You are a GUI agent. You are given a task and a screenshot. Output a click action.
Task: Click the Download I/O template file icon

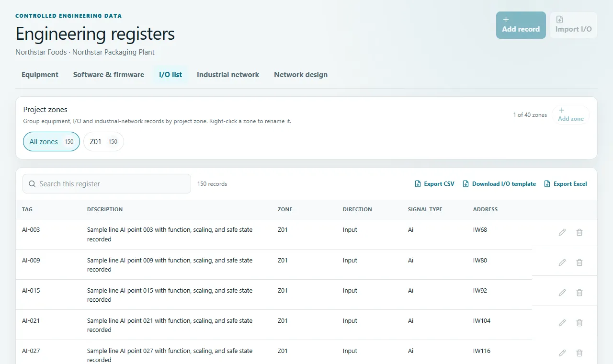(466, 184)
